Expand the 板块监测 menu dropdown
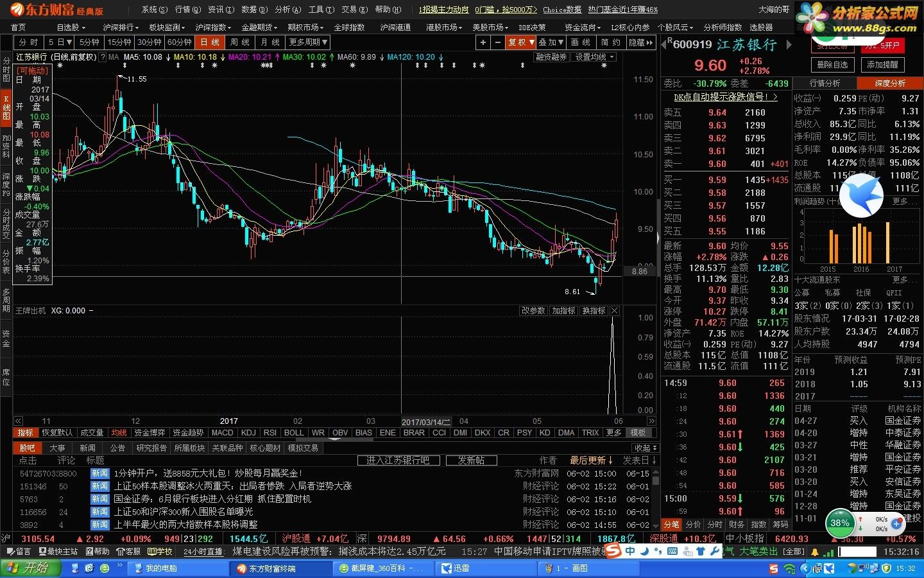Image resolution: width=924 pixels, height=578 pixels. tap(167, 27)
